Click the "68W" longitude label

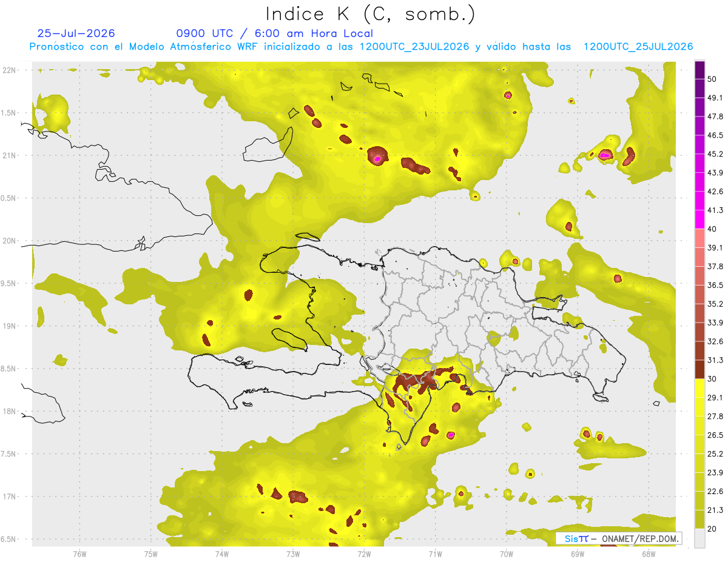(x=649, y=554)
